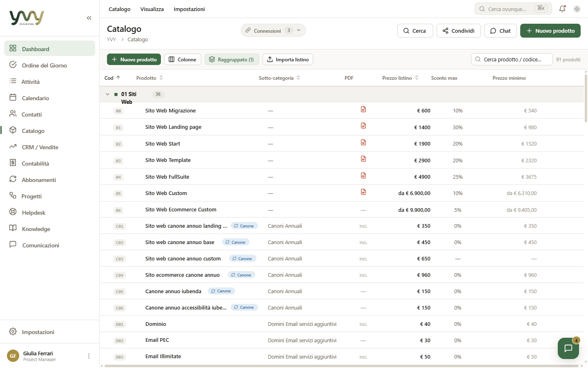This screenshot has width=588, height=368.
Task: Click the CRM / Vendite trend icon
Action: (x=13, y=146)
